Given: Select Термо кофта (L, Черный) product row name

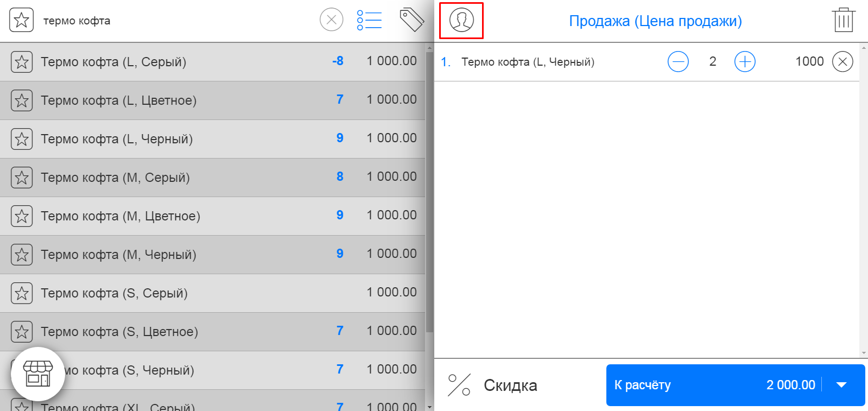Looking at the screenshot, I should click(x=117, y=139).
